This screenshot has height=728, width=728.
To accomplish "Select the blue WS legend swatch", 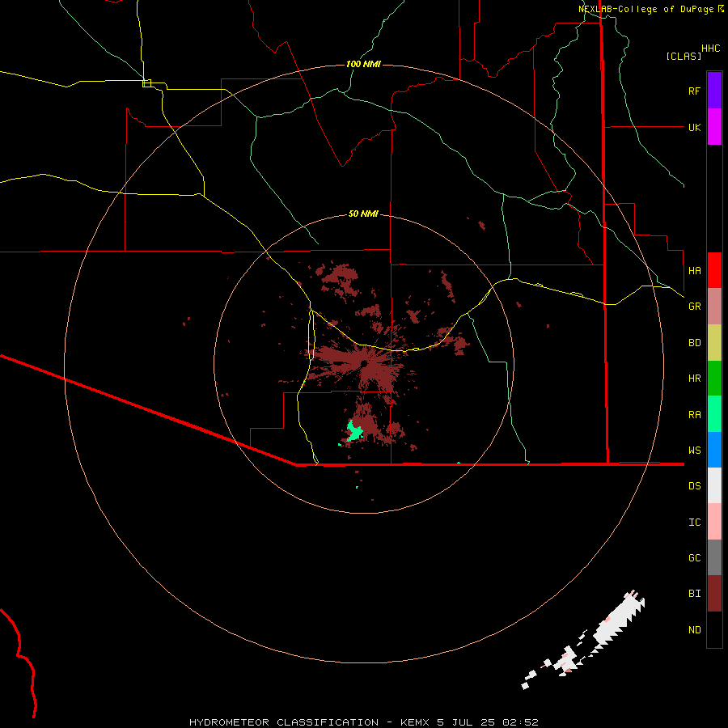I will (x=714, y=450).
